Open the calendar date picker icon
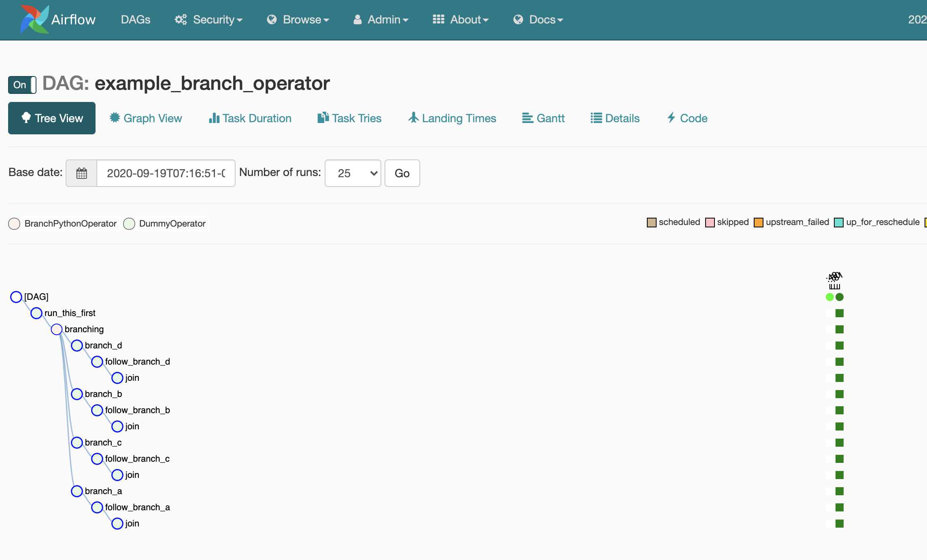 (81, 173)
